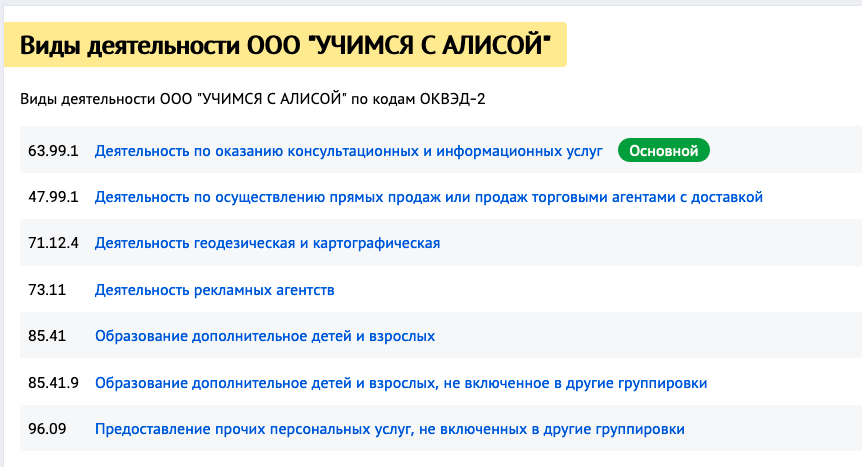
Task: Open 'Предоставление прочих персональных услуг' link
Action: [x=390, y=429]
